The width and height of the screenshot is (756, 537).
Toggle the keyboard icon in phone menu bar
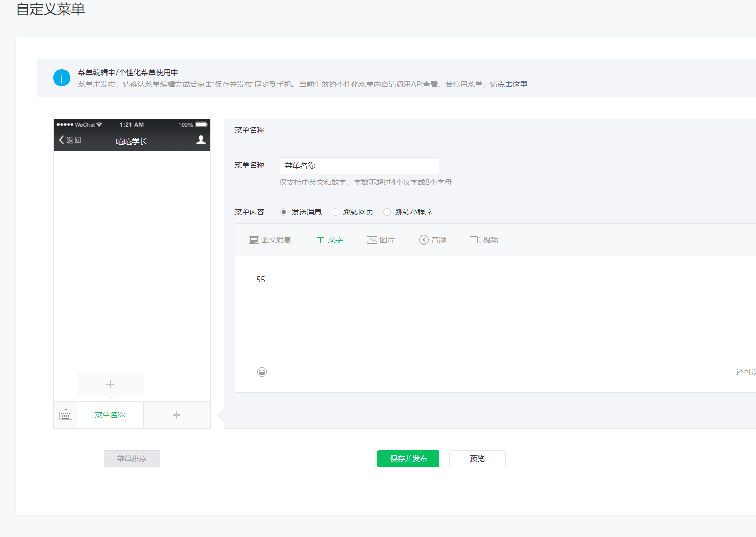click(65, 414)
